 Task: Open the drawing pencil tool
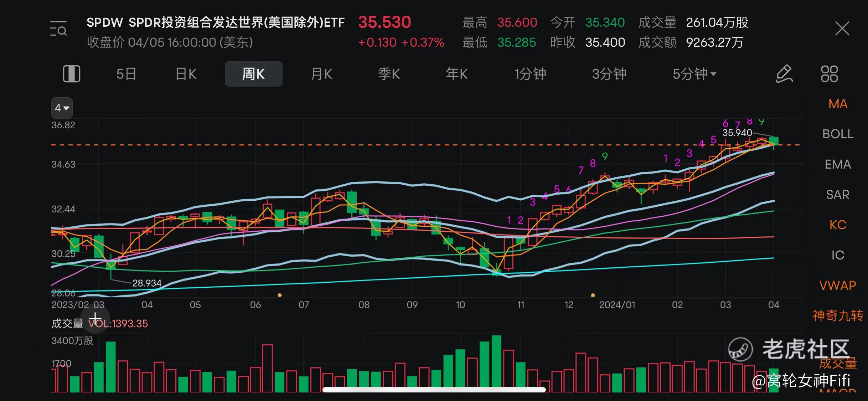(784, 74)
